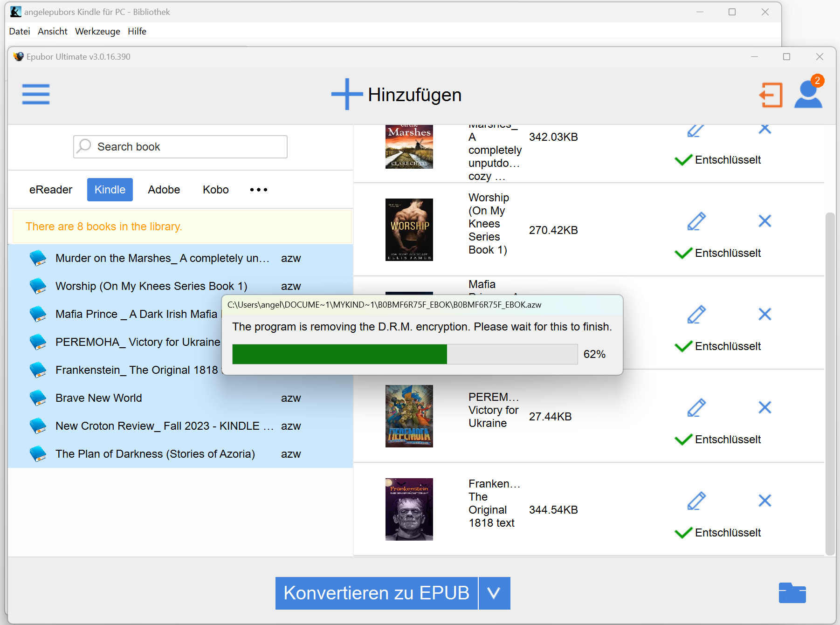840x625 pixels.
Task: Click the Hinzufügen label
Action: tap(415, 95)
